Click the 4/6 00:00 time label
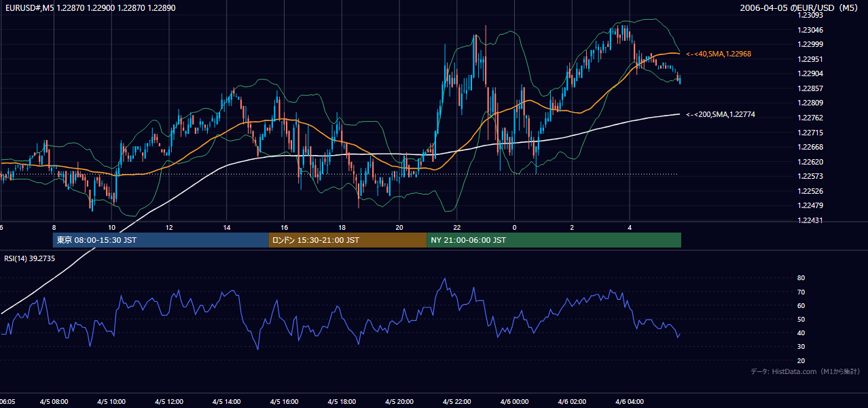868x408 pixels. point(515,402)
